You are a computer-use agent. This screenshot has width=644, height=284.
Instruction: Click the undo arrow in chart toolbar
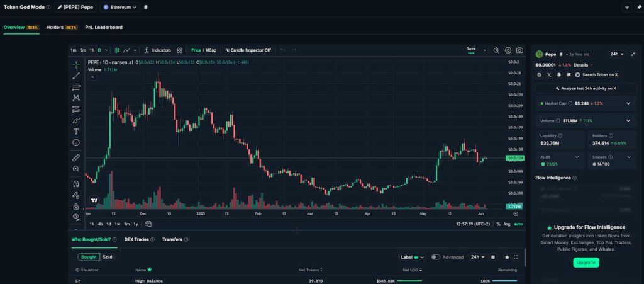[x=282, y=50]
